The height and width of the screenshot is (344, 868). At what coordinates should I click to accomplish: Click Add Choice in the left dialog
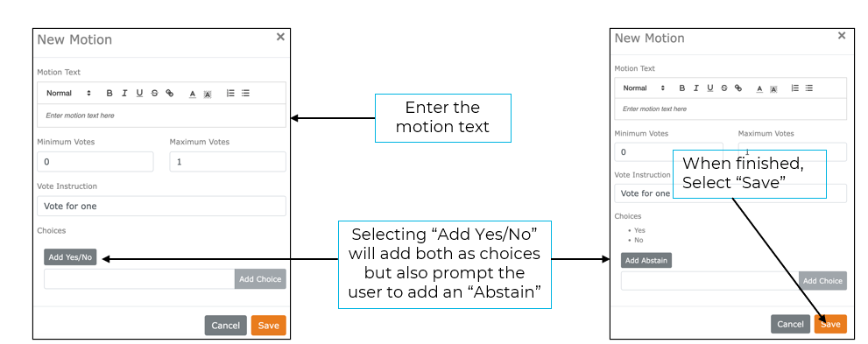pos(260,279)
